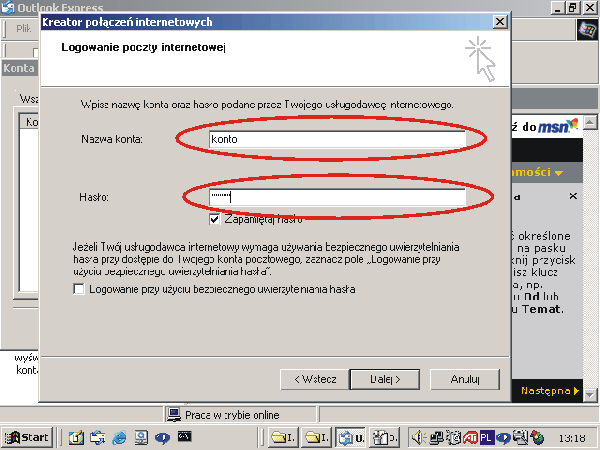Enable Logowanie przy użyciu bezpiecznego uwierzytelniania hasła
This screenshot has height=450, width=600.
pyautogui.click(x=80, y=289)
